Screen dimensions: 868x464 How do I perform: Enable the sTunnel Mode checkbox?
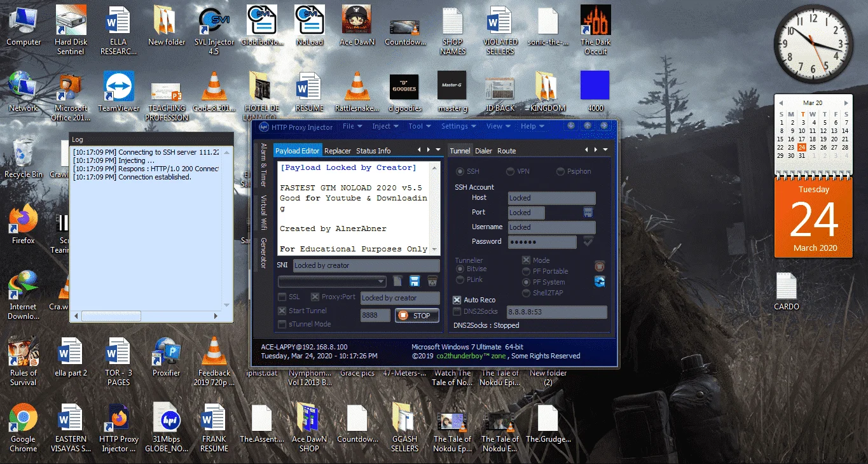click(282, 324)
